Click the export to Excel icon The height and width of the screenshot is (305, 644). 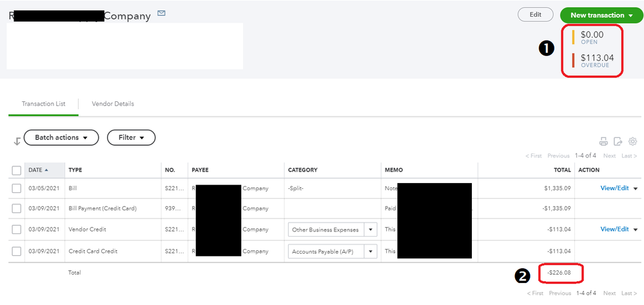click(618, 142)
